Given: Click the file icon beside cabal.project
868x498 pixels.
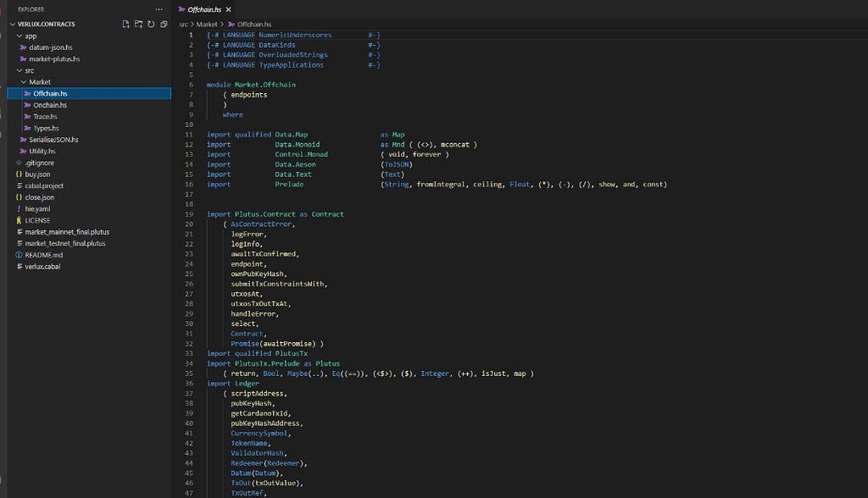Looking at the screenshot, I should point(19,186).
